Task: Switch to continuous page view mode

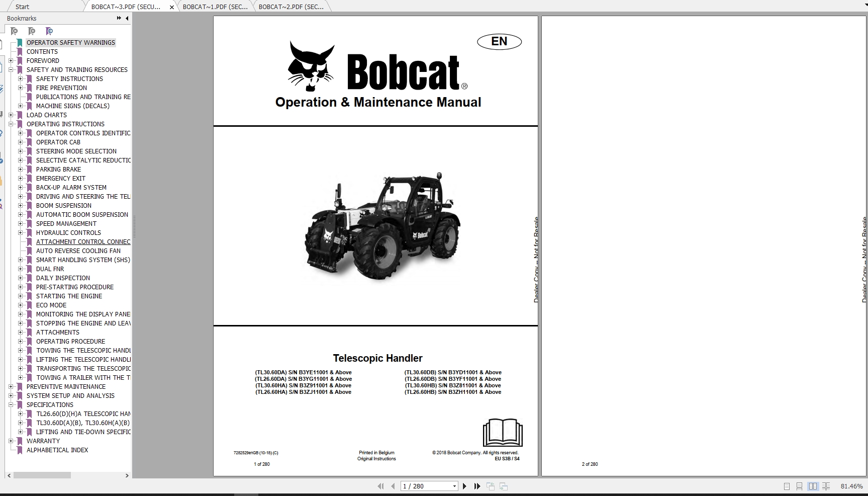Action: [800, 486]
